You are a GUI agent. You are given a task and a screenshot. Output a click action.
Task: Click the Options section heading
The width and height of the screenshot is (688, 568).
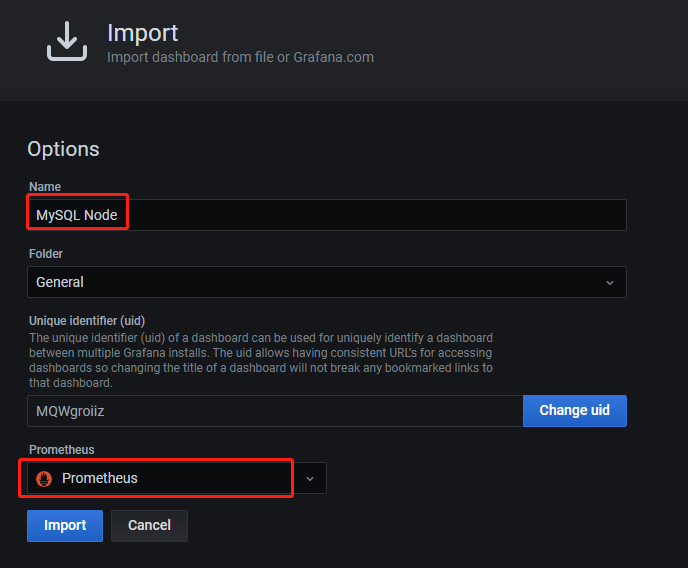coord(64,149)
